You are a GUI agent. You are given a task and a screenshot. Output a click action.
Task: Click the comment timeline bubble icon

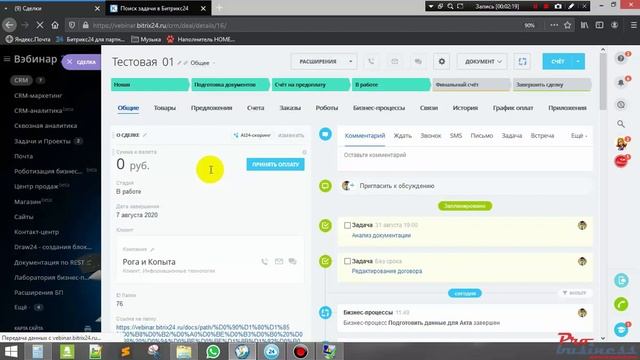pos(325,134)
